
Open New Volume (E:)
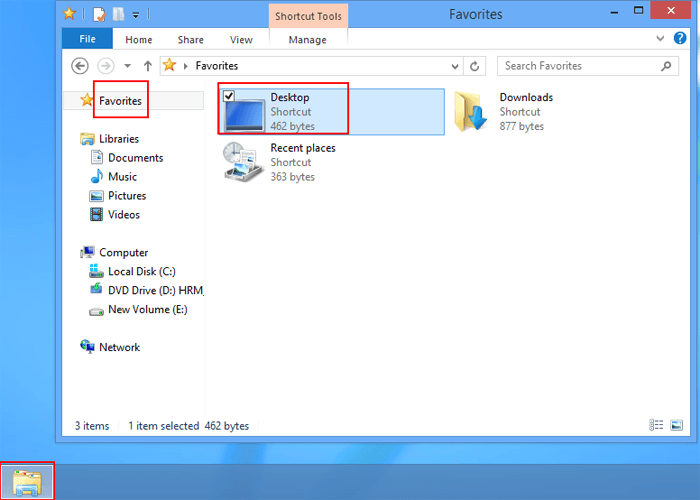147,309
